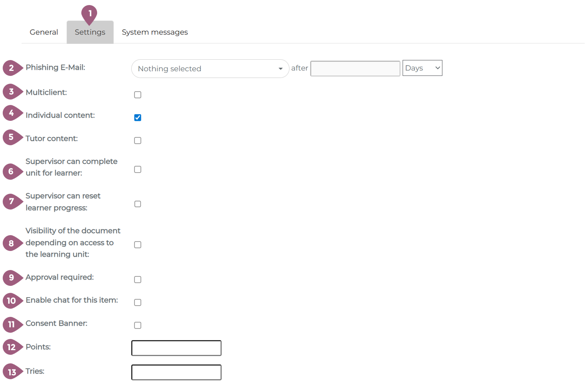Tick the Tutor content checkbox
The image size is (588, 392).
pos(137,141)
